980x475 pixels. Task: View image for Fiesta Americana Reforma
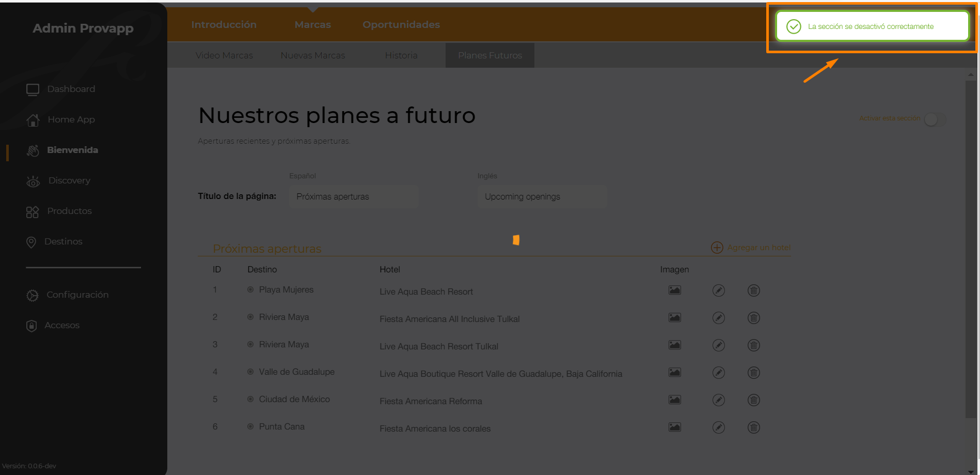[x=674, y=400]
